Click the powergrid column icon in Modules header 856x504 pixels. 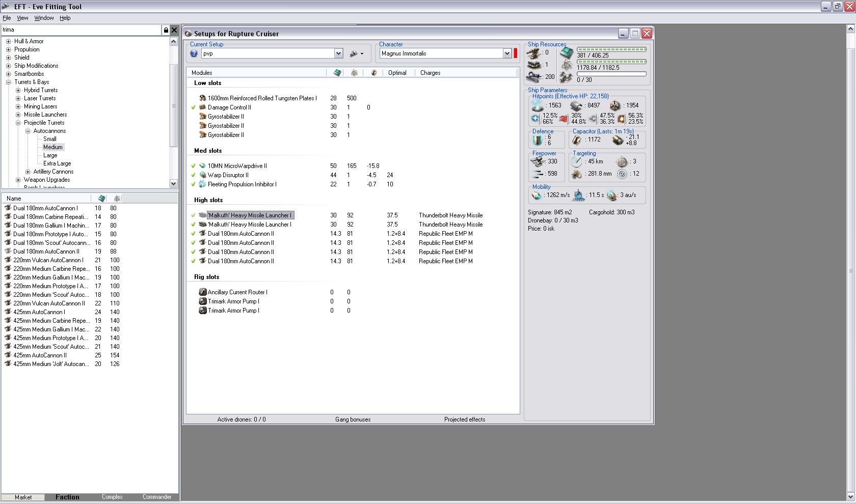(354, 73)
